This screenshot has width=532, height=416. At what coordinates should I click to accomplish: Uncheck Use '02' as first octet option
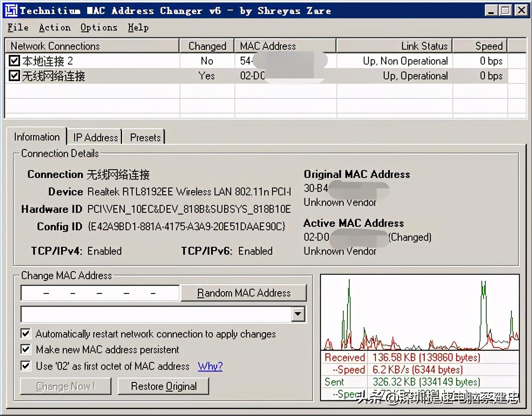pos(26,366)
